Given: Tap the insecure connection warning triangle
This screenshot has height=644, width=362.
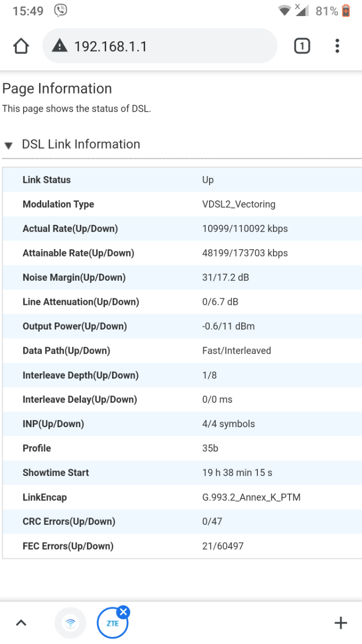Looking at the screenshot, I should (x=60, y=46).
